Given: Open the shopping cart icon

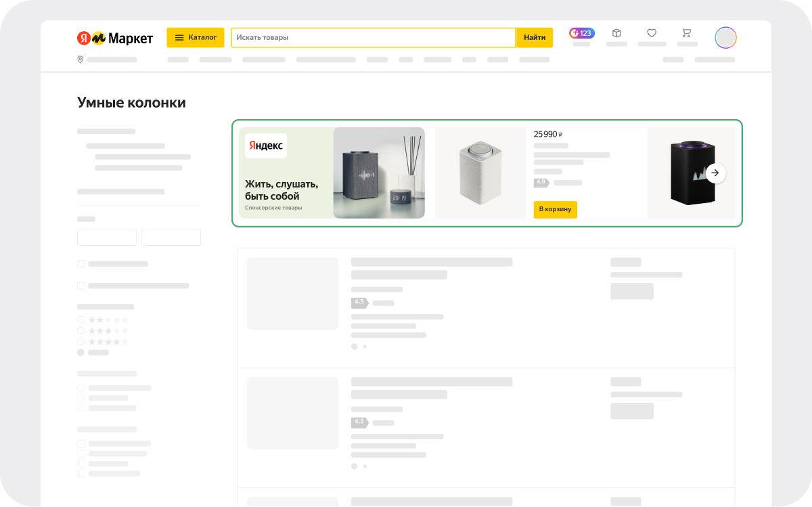Looking at the screenshot, I should pyautogui.click(x=687, y=33).
